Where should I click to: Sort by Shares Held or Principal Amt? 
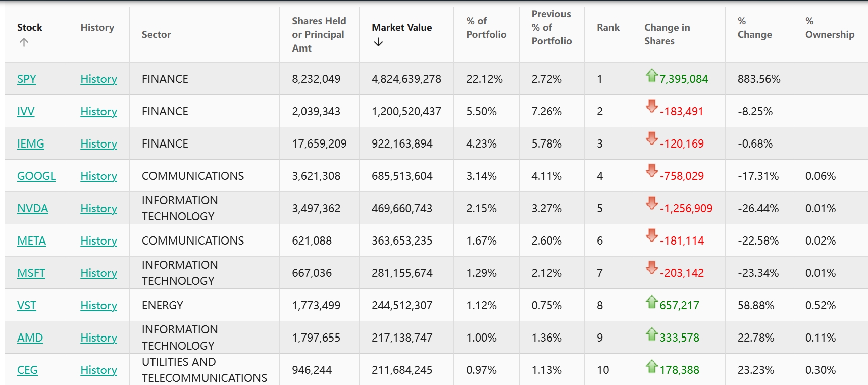[x=319, y=34]
